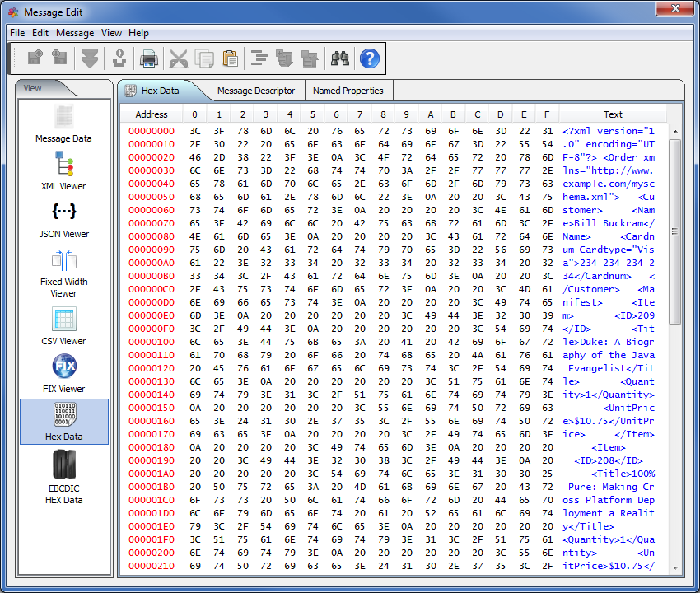The image size is (700, 593).
Task: Close the Message Edit window
Action: click(675, 8)
